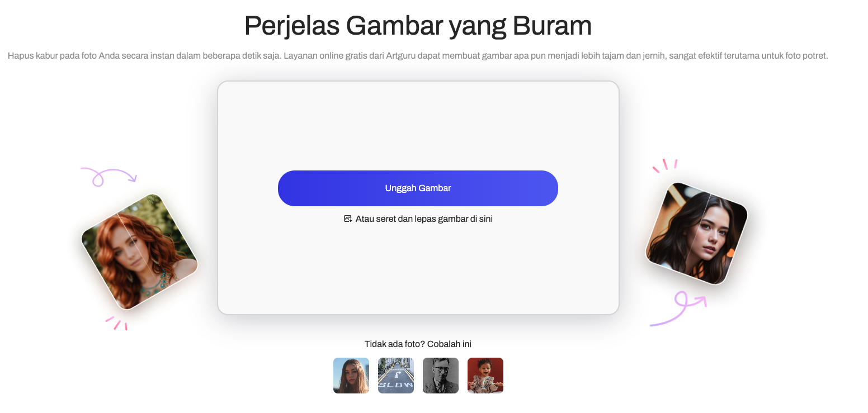Click the purple curly arrow above red-haired photo

pos(107,175)
